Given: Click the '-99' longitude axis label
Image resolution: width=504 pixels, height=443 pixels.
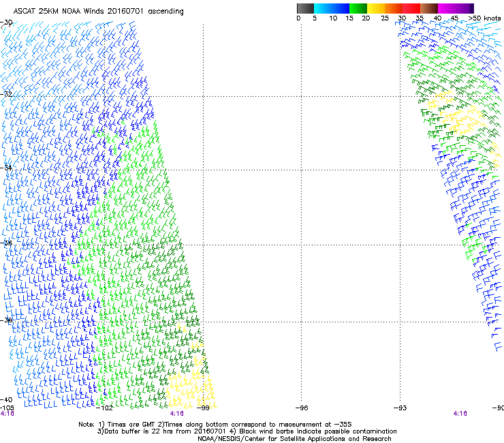Looking at the screenshot, I should [203, 408].
